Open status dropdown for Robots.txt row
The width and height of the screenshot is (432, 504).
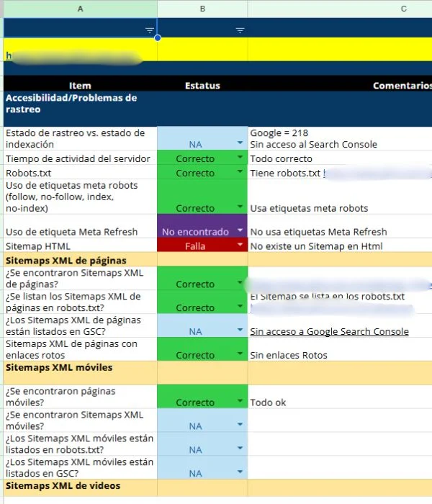(240, 174)
